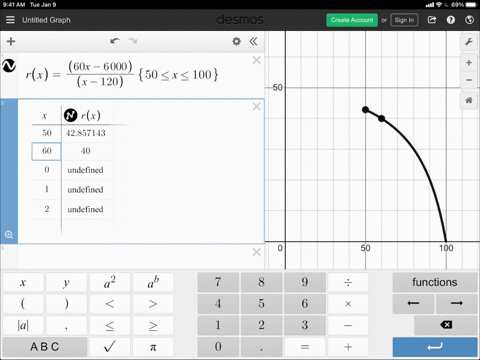
Task: Tap the x variable key
Action: pos(23,283)
